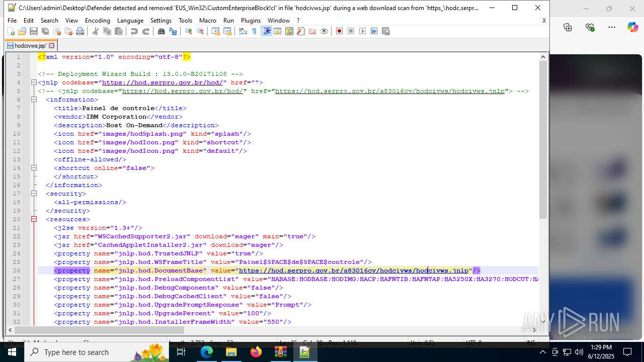The width and height of the screenshot is (644, 362).
Task: Click the Close All toolbar icon
Action: point(68,31)
